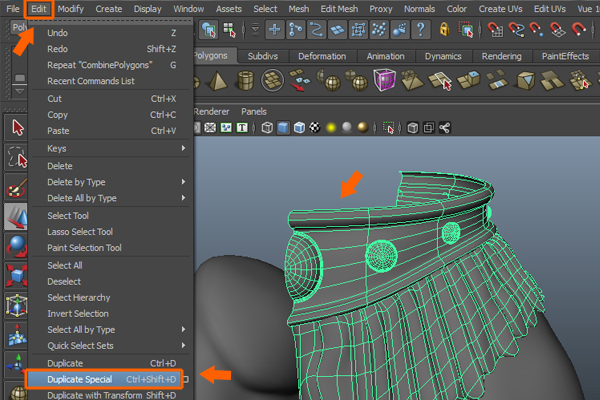Switch to the Rendering shelf tab
The width and height of the screenshot is (600, 400).
(502, 56)
